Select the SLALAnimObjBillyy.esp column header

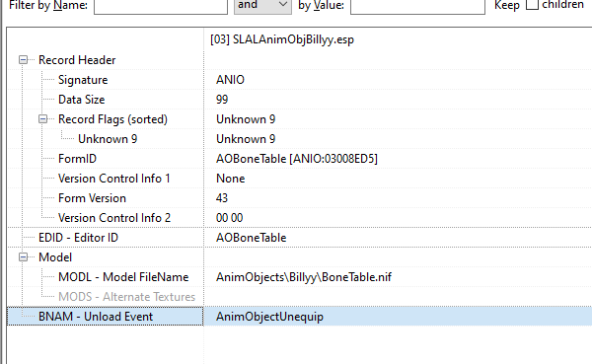[282, 39]
